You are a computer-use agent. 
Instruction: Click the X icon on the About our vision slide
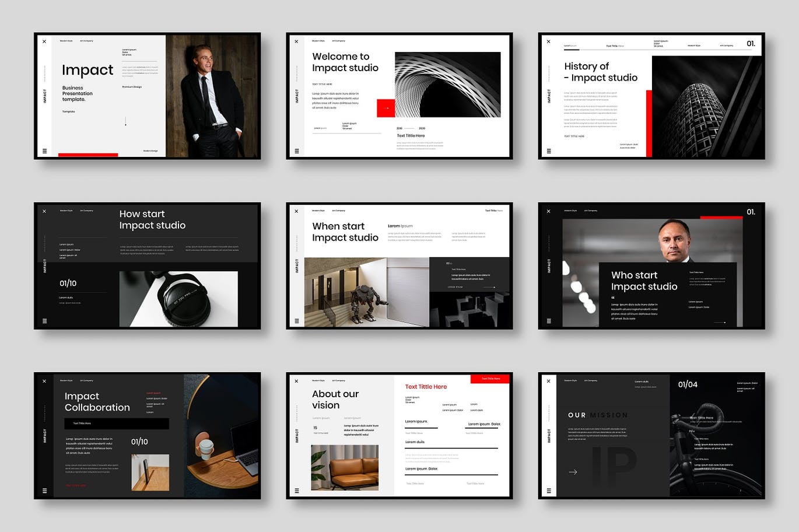coord(296,381)
